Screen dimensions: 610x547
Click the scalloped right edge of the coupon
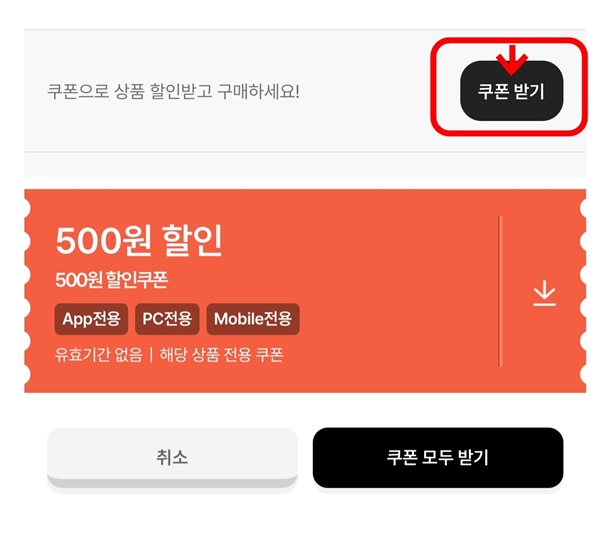(x=583, y=291)
